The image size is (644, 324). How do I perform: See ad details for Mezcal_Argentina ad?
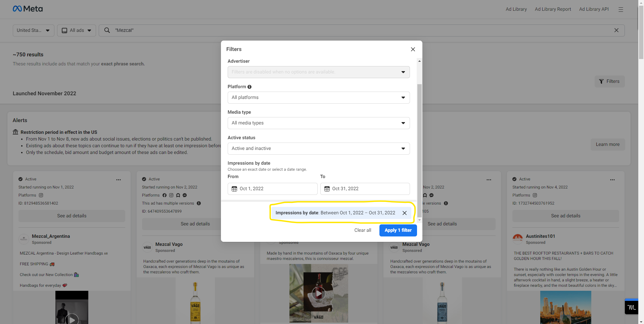(x=72, y=216)
